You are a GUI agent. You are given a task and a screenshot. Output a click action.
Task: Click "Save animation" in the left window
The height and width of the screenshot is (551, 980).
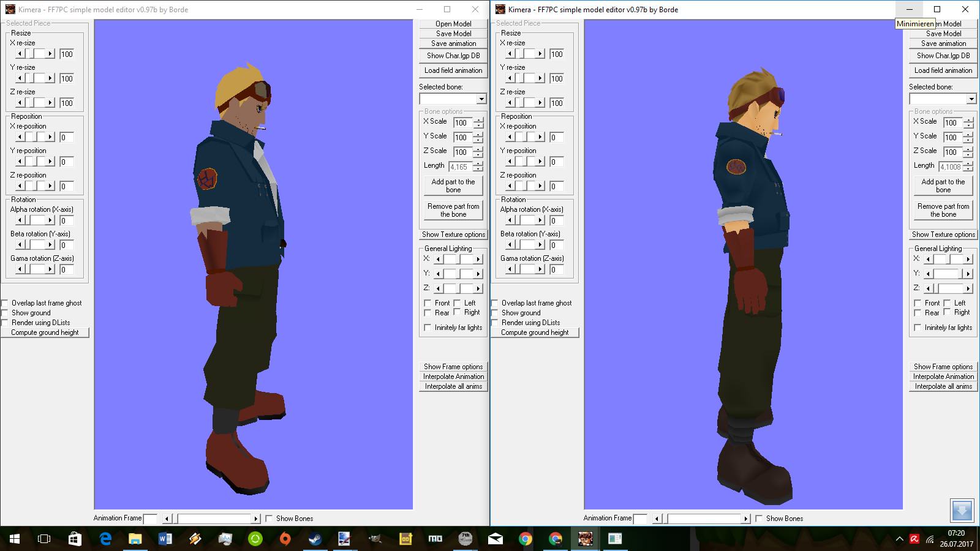453,43
